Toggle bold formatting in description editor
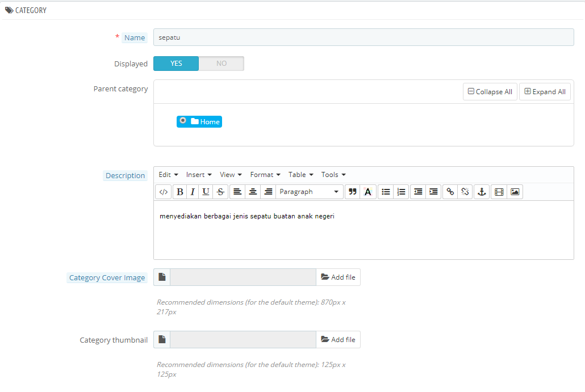585x392 pixels. 179,192
